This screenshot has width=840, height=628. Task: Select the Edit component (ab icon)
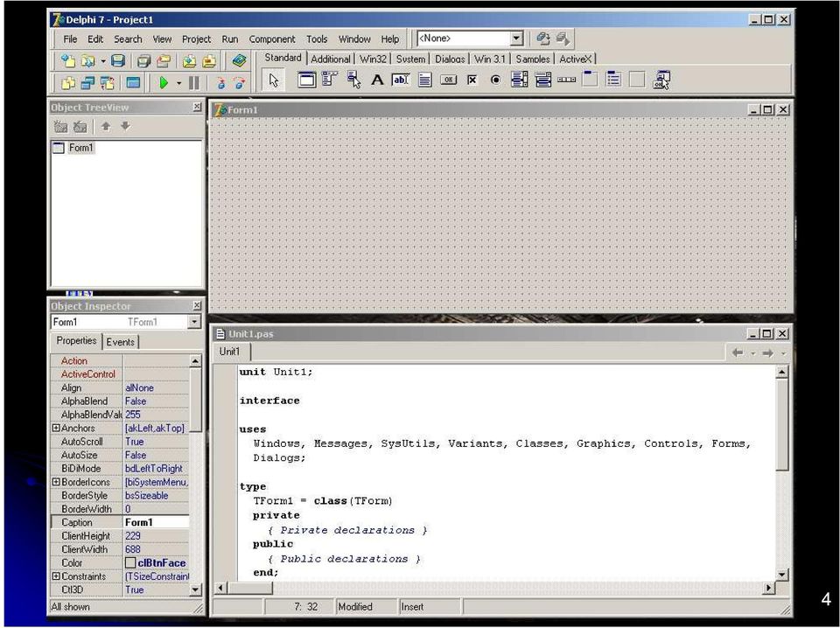pos(401,80)
